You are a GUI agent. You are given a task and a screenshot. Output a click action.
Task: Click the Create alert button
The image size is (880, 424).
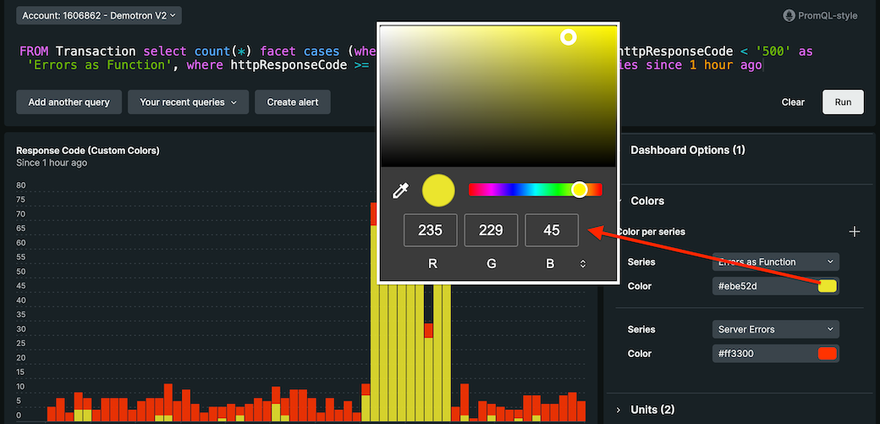(x=292, y=102)
